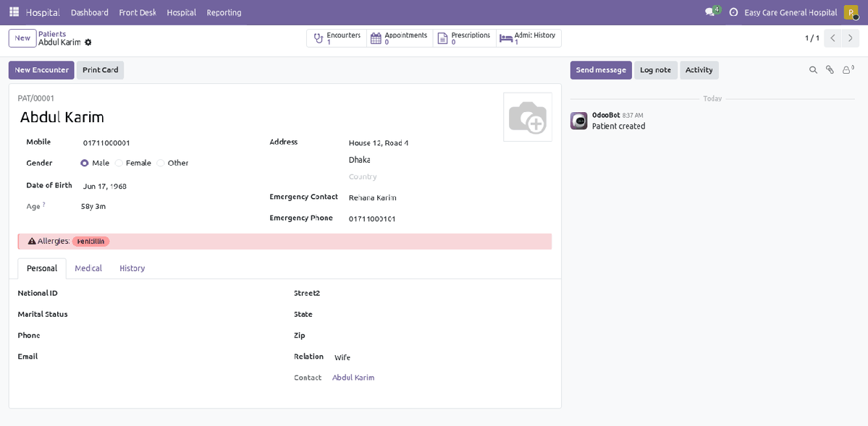868x426 pixels.
Task: Click the patient ID PAT/00001 text
Action: (36, 98)
